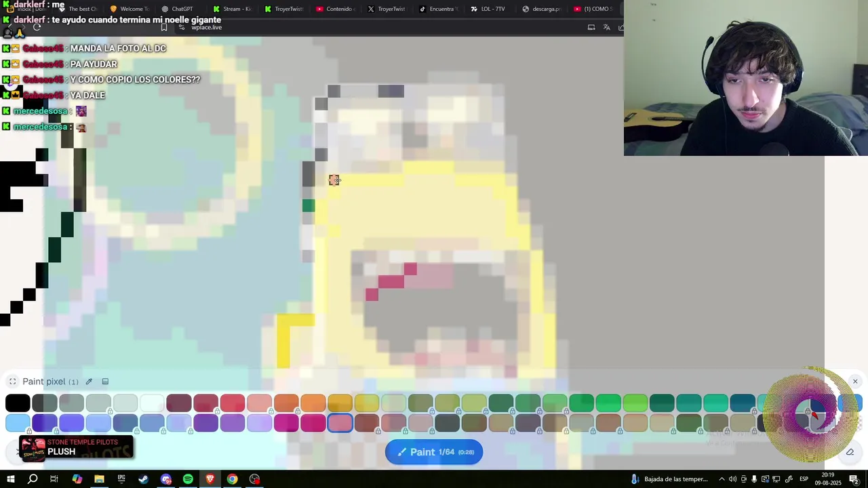The height and width of the screenshot is (488, 868).
Task: Open the Windows Start menu
Action: [x=11, y=479]
